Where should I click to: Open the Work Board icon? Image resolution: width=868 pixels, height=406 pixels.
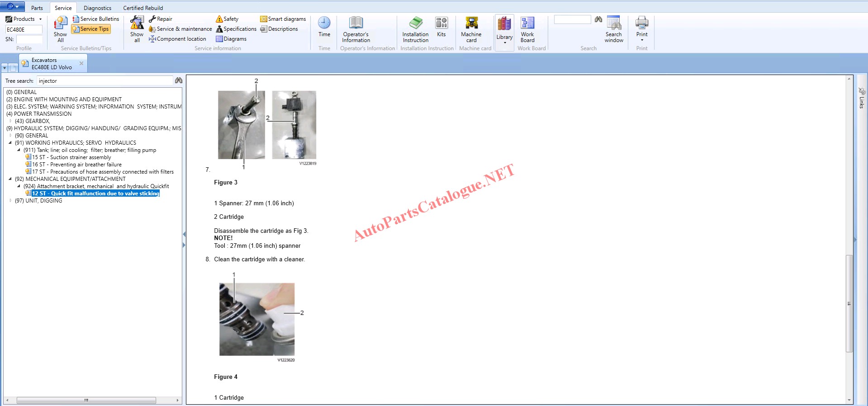pyautogui.click(x=527, y=23)
